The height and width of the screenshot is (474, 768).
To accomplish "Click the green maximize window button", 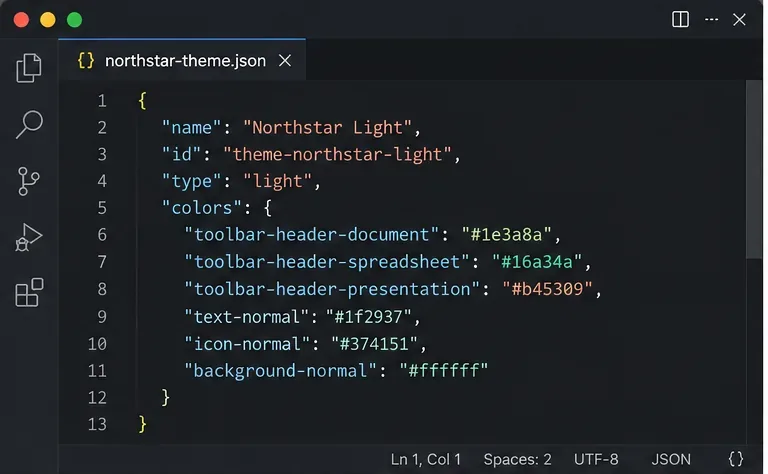I will (x=74, y=20).
